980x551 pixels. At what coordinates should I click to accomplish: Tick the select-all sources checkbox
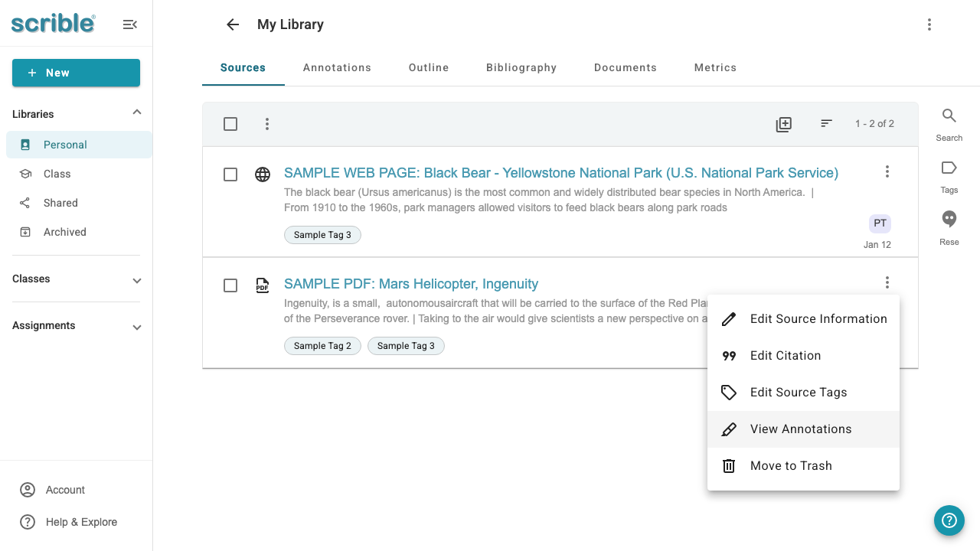(x=230, y=124)
